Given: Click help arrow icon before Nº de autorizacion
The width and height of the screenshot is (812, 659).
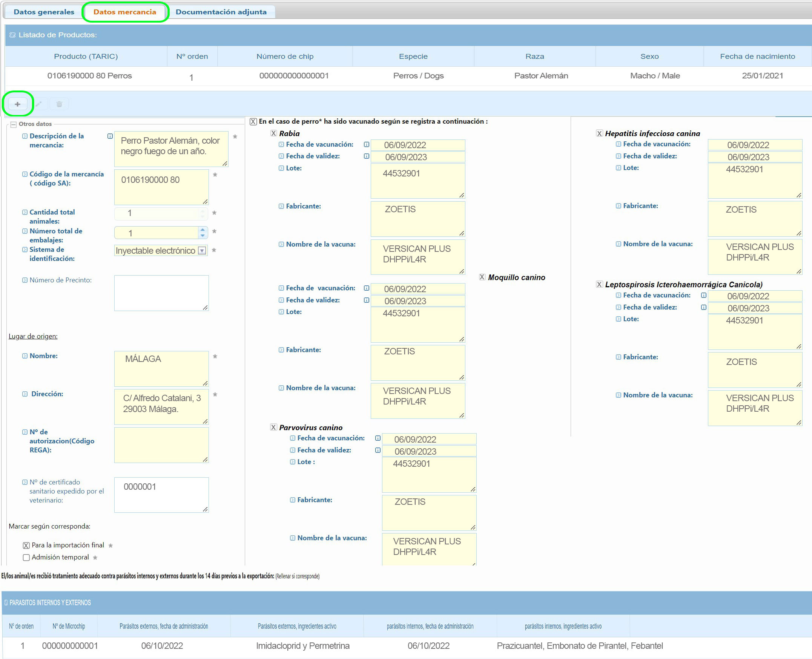Looking at the screenshot, I should tap(25, 432).
